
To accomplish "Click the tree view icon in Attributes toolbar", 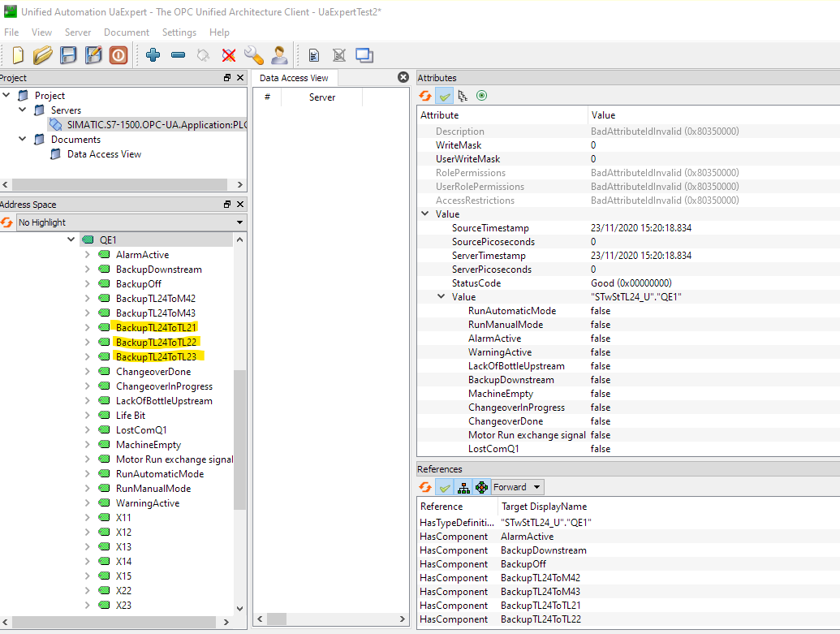I will tap(463, 96).
